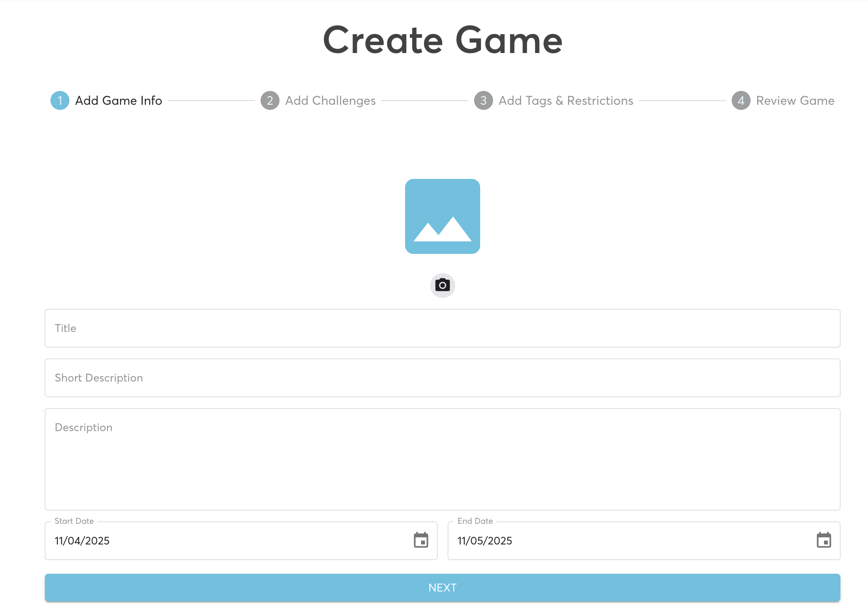Go back to the Add Game Info step
Screen dimensions: 868x613
click(118, 100)
